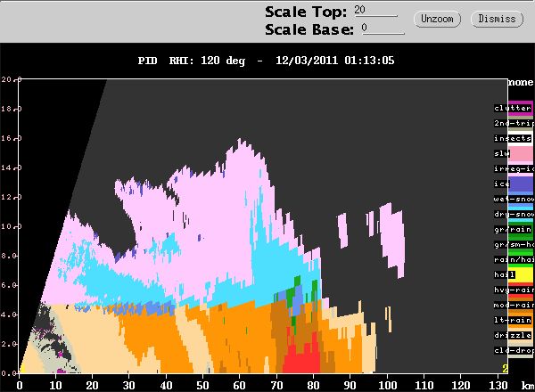This screenshot has width=535, height=392.
Task: Click the Scale Top label
Action: [x=306, y=12]
